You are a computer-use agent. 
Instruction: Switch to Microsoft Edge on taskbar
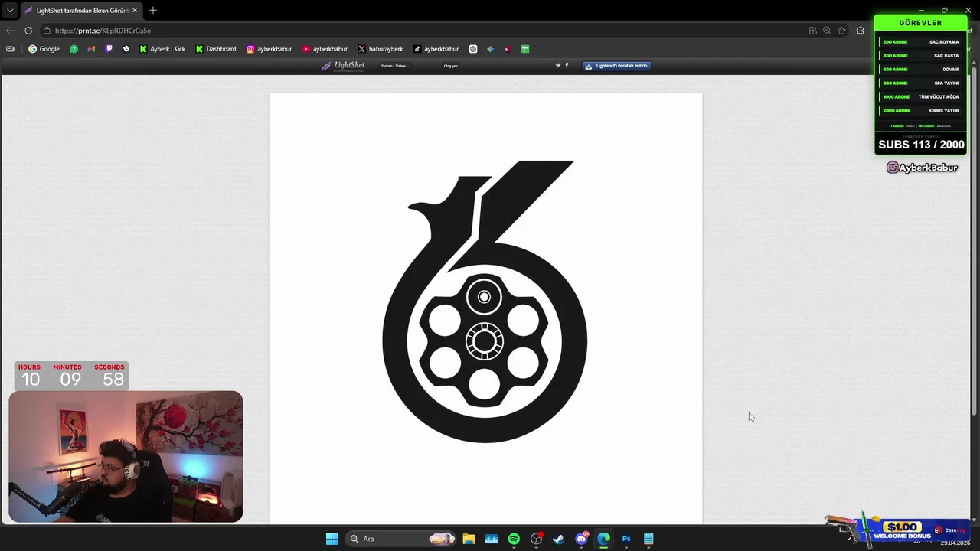point(604,539)
